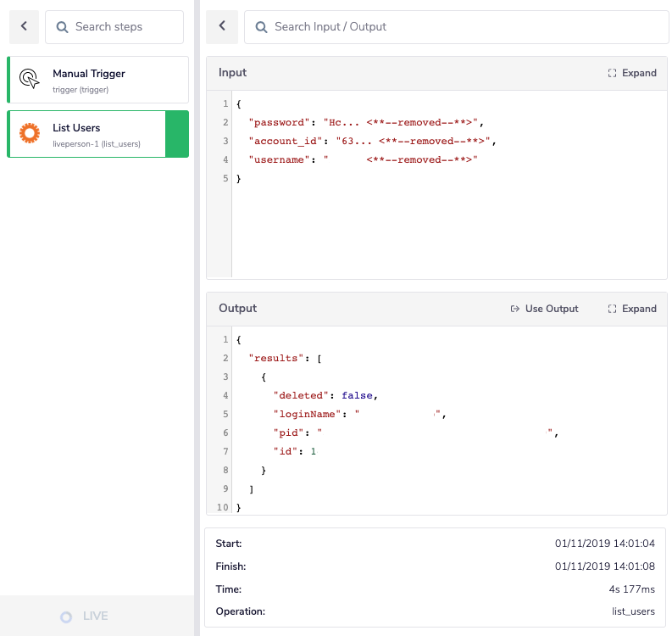Image resolution: width=672 pixels, height=636 pixels.
Task: Click the LIVE status circle icon
Action: coord(66,616)
